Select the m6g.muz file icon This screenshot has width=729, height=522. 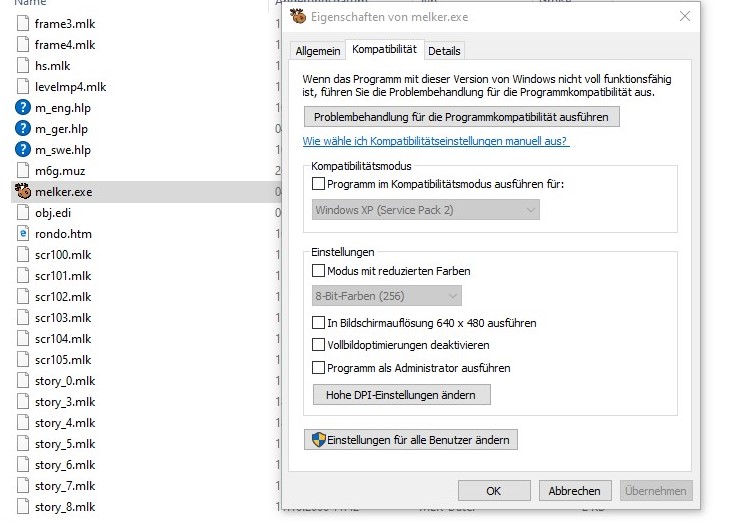pyautogui.click(x=23, y=170)
